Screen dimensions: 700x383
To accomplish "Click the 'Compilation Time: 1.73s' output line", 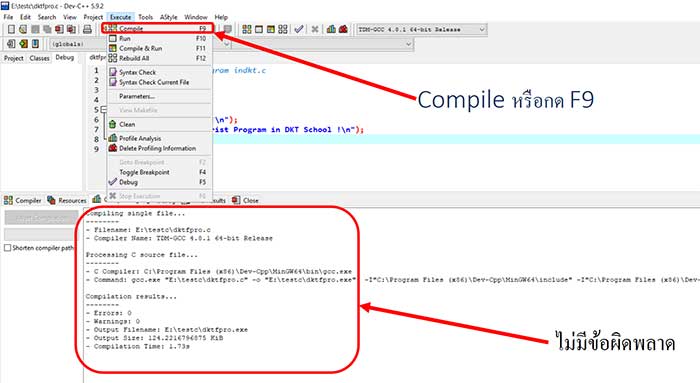I will (138, 346).
